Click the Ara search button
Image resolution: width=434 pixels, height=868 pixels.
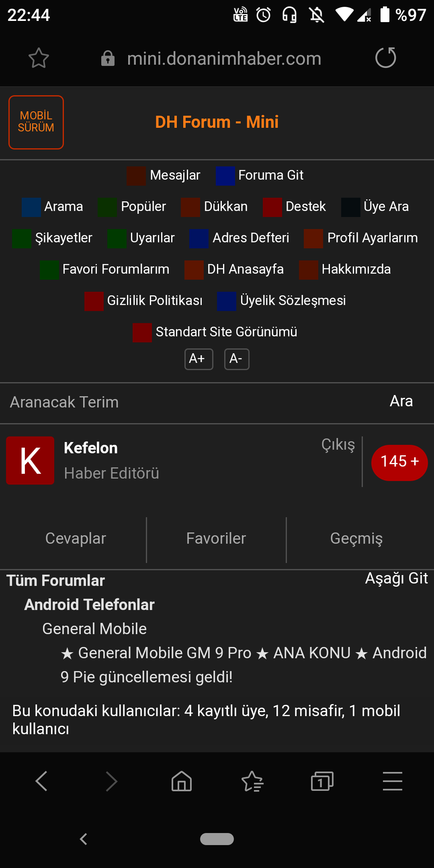click(x=401, y=401)
